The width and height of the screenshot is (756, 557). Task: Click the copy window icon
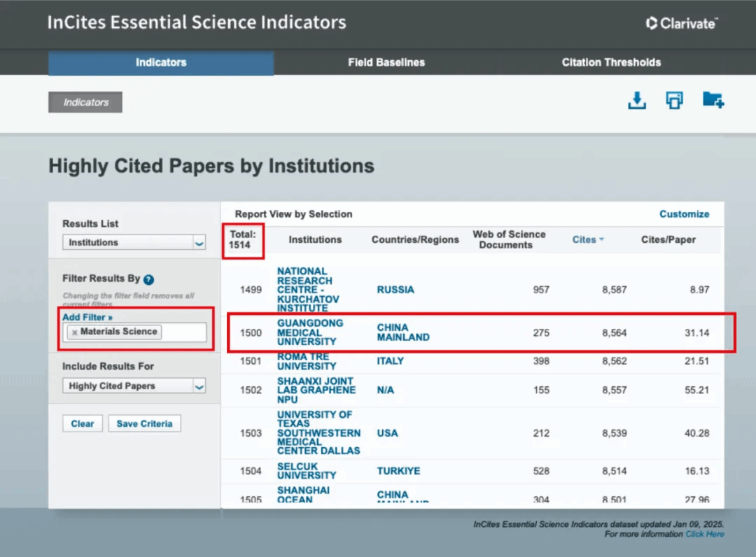[x=674, y=101]
